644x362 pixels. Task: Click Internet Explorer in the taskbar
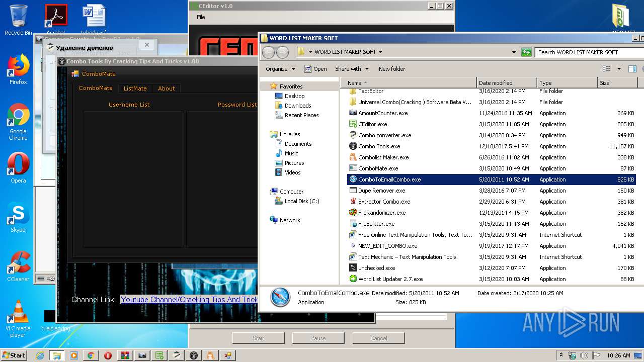click(40, 355)
